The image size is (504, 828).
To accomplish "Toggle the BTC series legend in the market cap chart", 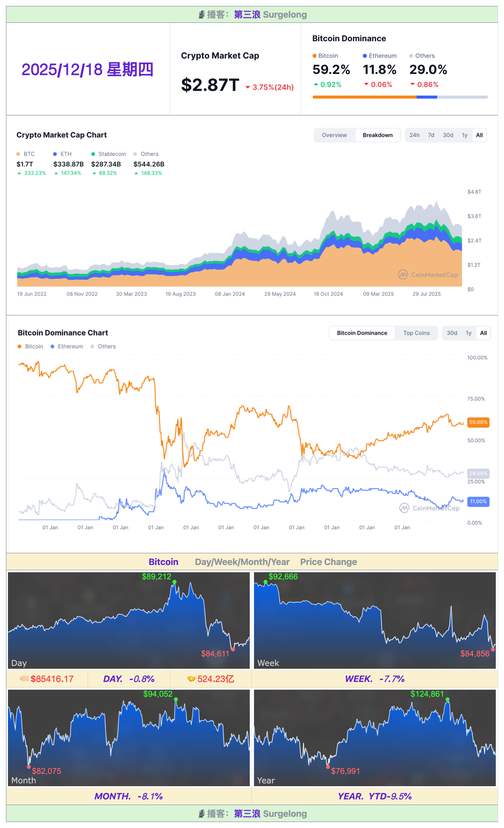I will 26,154.
